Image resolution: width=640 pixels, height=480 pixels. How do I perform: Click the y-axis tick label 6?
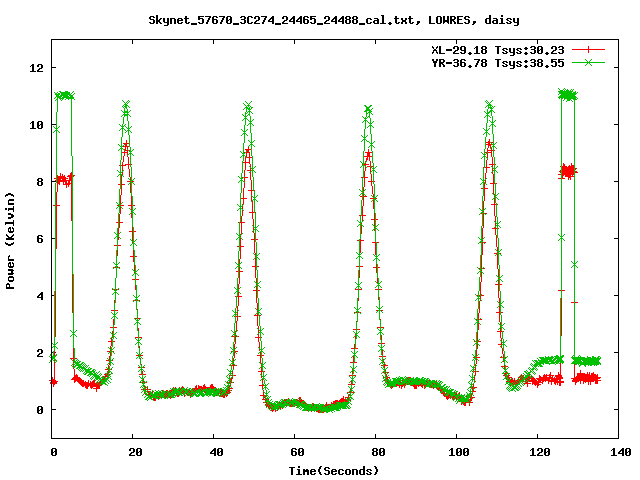(x=40, y=239)
